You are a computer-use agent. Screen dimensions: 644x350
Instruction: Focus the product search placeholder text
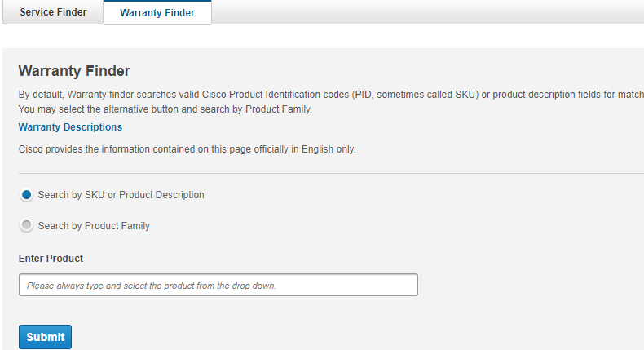(152, 286)
